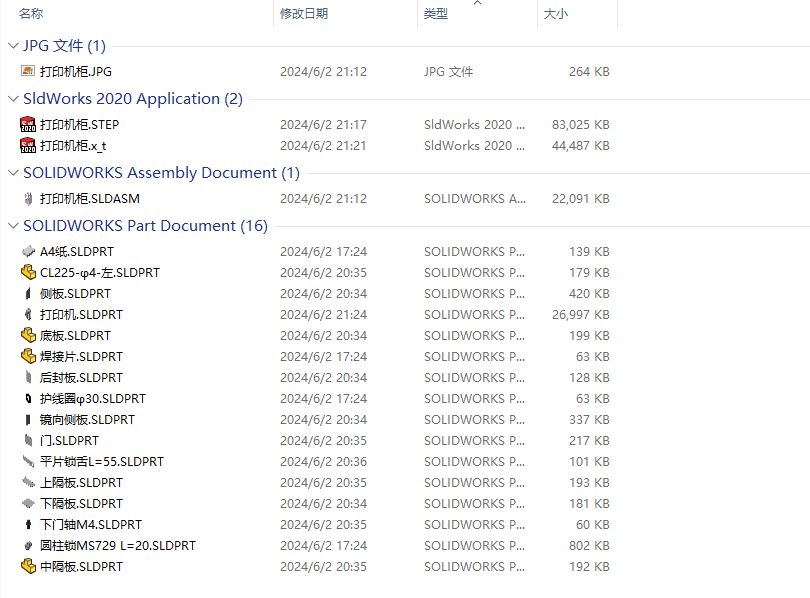This screenshot has width=810, height=598.
Task: Click the 下隔板.SLDPRT part icon
Action: tap(28, 503)
